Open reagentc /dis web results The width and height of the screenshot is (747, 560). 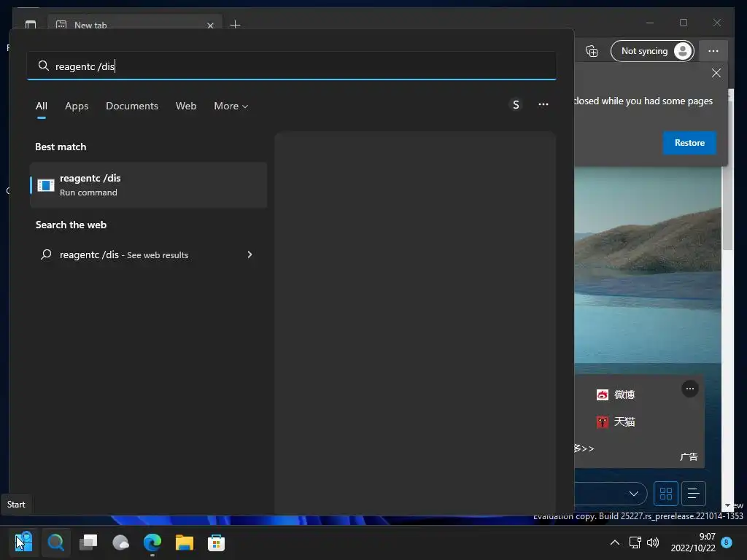pyautogui.click(x=149, y=254)
